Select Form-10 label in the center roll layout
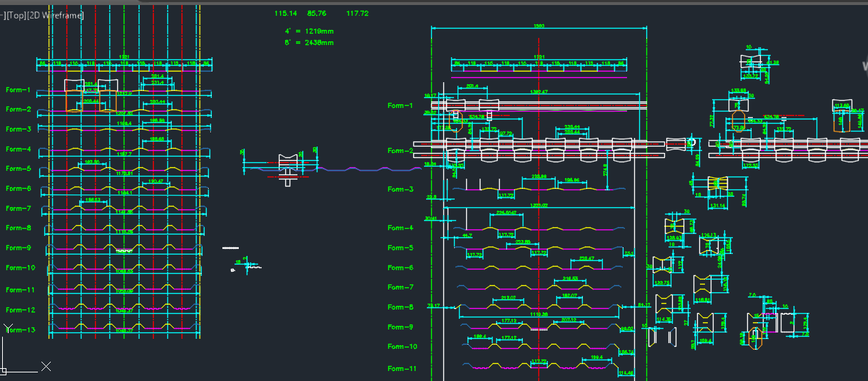Screen dimensions: 868x381 click(403, 347)
